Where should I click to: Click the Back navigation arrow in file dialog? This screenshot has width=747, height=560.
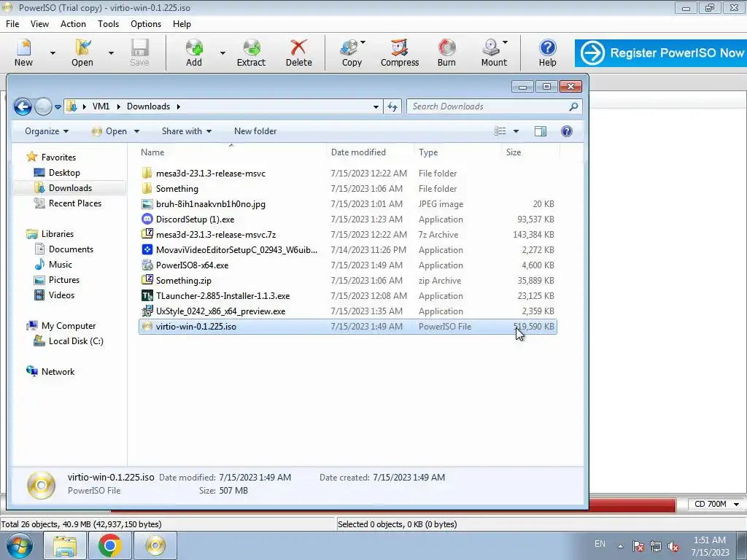coord(23,106)
